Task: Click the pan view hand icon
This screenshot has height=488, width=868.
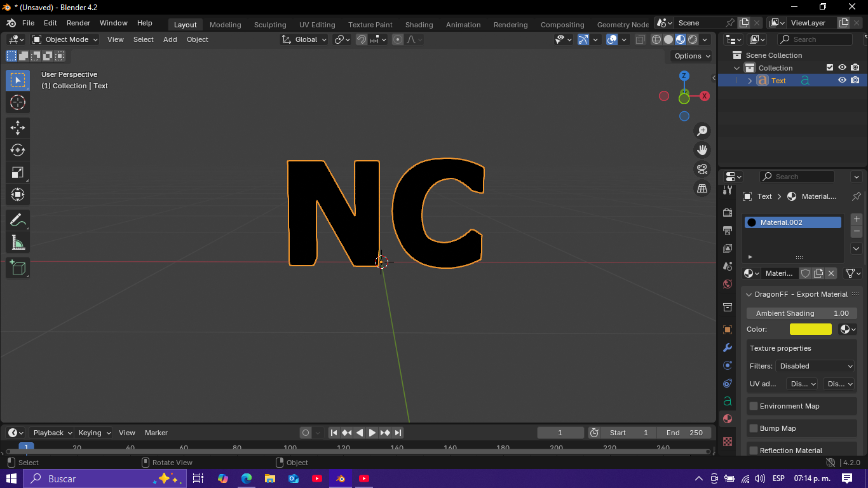Action: point(702,150)
